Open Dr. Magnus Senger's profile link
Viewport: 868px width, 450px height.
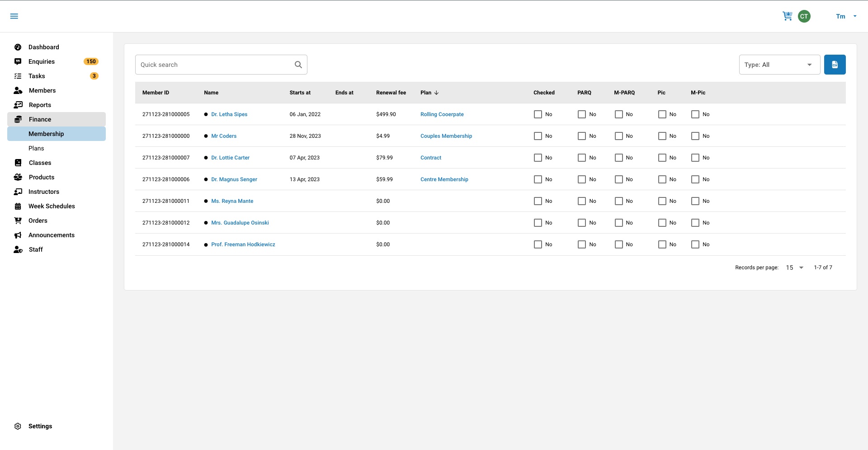[x=234, y=179]
